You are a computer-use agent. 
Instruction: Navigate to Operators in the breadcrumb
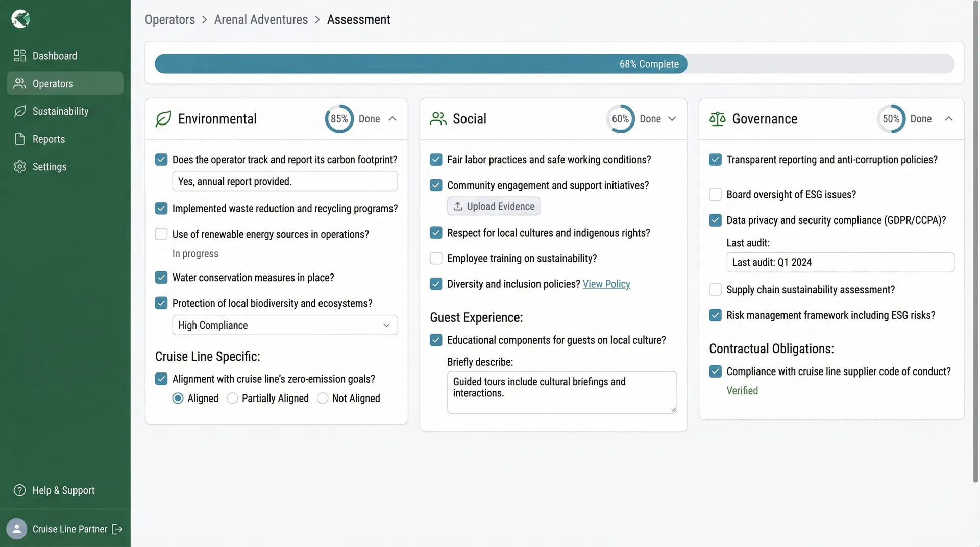pyautogui.click(x=169, y=19)
